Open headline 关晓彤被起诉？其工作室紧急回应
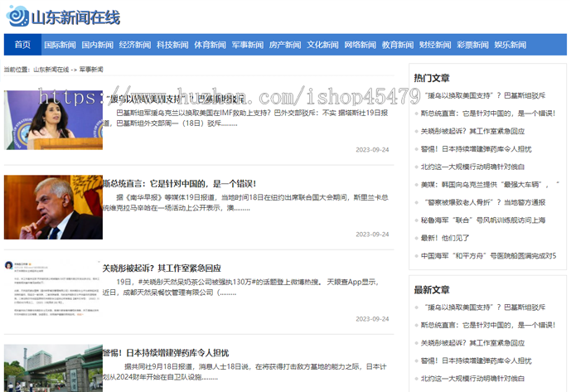Image resolution: width=571 pixels, height=392 pixels. coord(162,269)
